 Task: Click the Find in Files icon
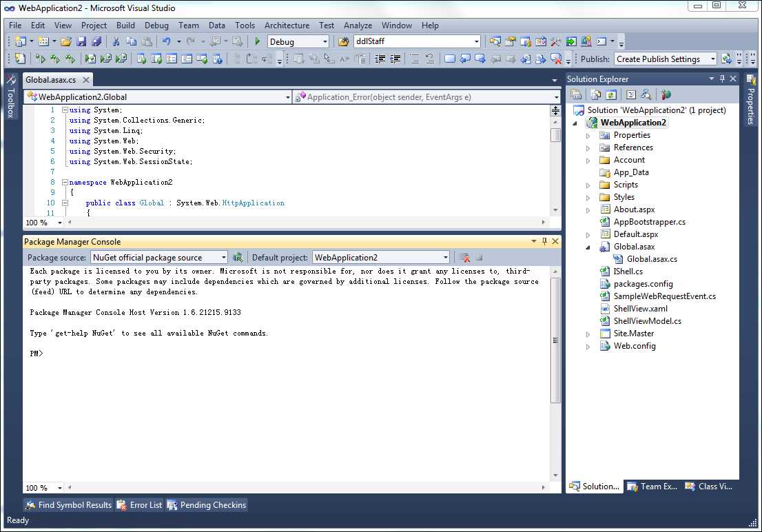pos(343,42)
